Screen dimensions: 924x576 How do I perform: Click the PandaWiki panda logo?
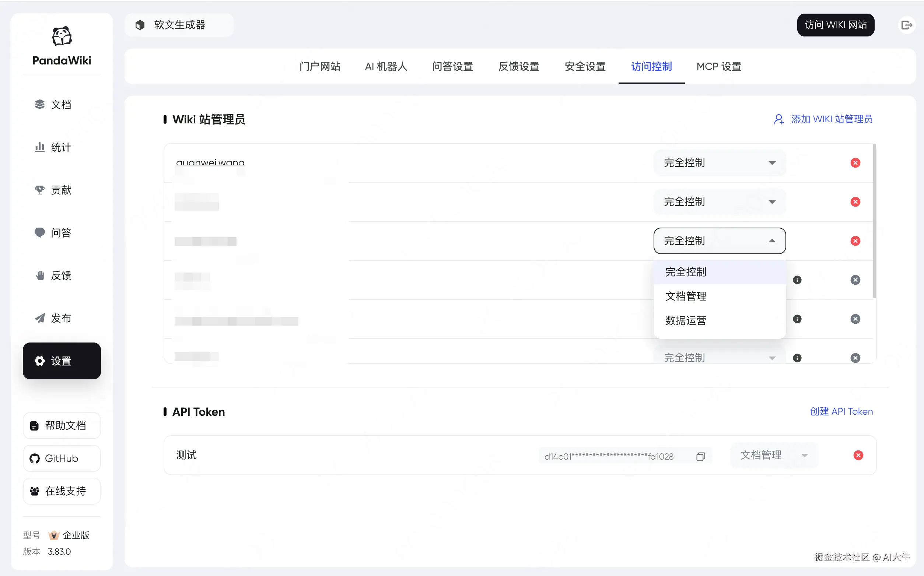[62, 36]
